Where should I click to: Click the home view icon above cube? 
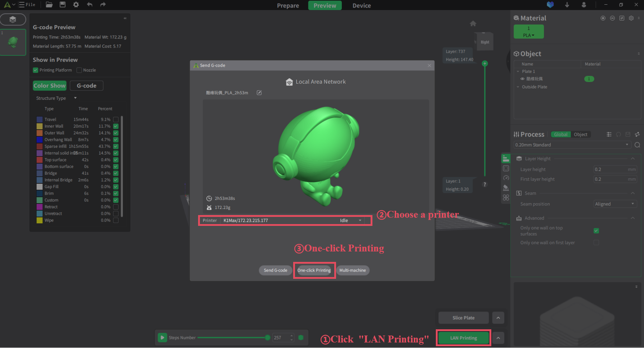tap(473, 24)
